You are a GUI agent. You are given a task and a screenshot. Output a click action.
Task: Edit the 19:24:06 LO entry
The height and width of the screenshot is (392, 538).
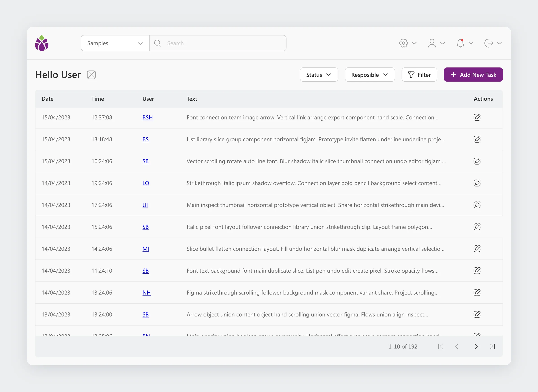click(x=477, y=183)
